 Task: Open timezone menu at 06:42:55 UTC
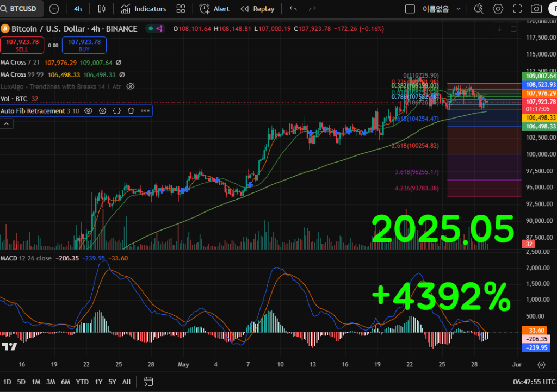click(534, 382)
